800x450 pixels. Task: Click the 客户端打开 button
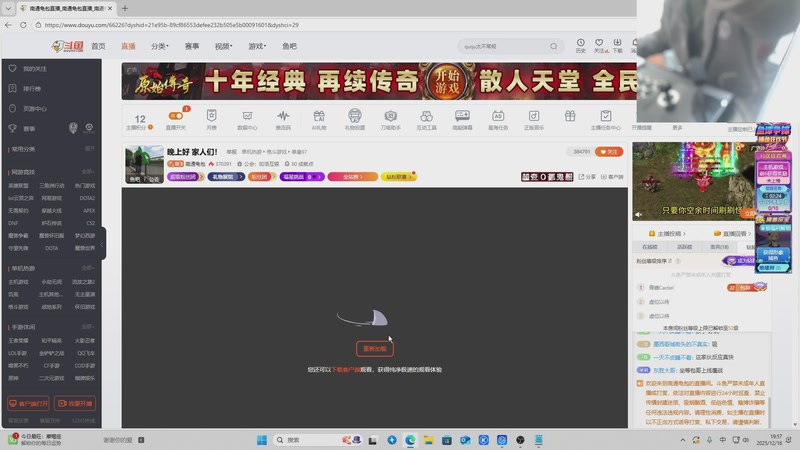pyautogui.click(x=28, y=404)
